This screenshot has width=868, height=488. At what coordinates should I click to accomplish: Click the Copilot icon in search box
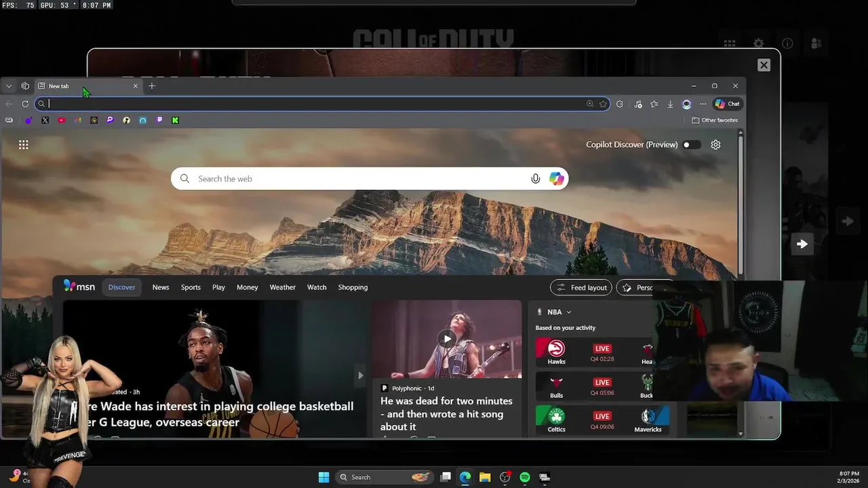point(557,178)
